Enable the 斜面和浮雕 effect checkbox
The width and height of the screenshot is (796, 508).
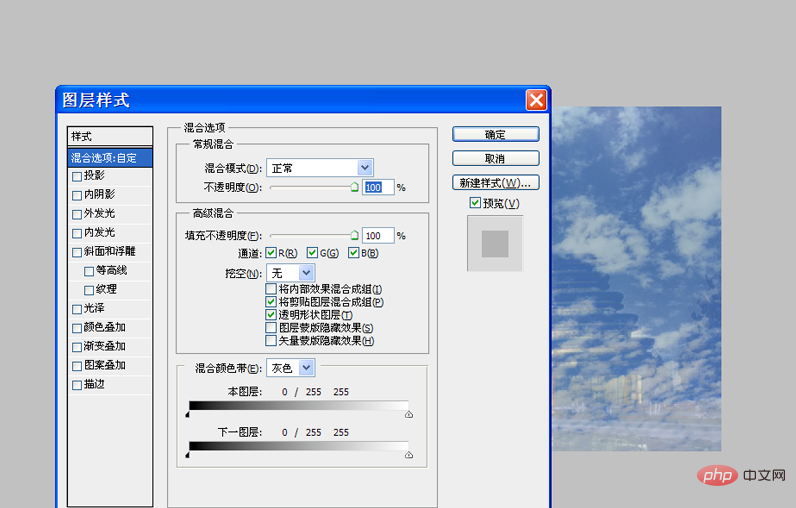(x=77, y=252)
